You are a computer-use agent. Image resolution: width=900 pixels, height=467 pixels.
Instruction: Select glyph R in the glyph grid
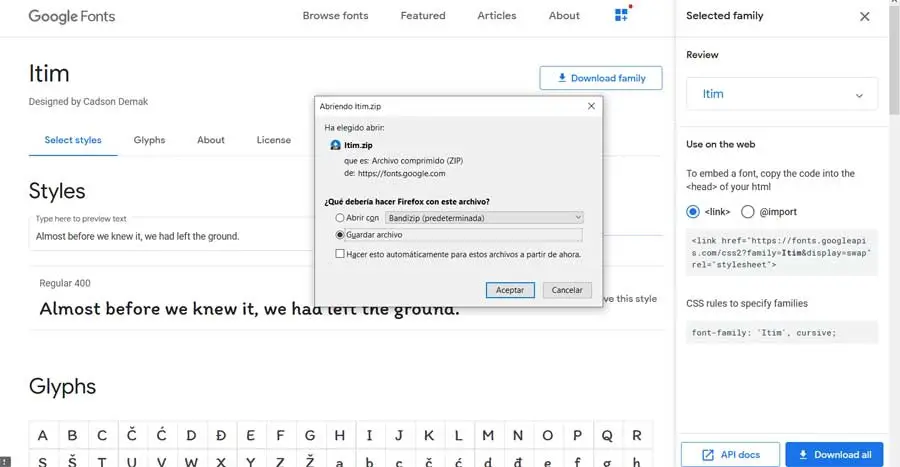click(x=637, y=435)
